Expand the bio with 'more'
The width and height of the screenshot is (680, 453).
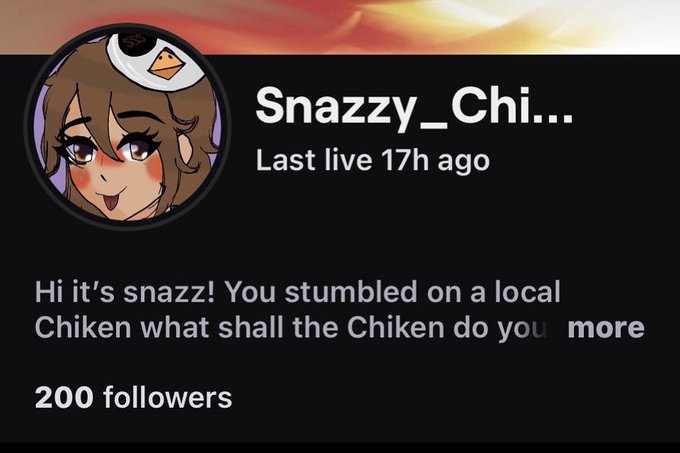pos(606,328)
